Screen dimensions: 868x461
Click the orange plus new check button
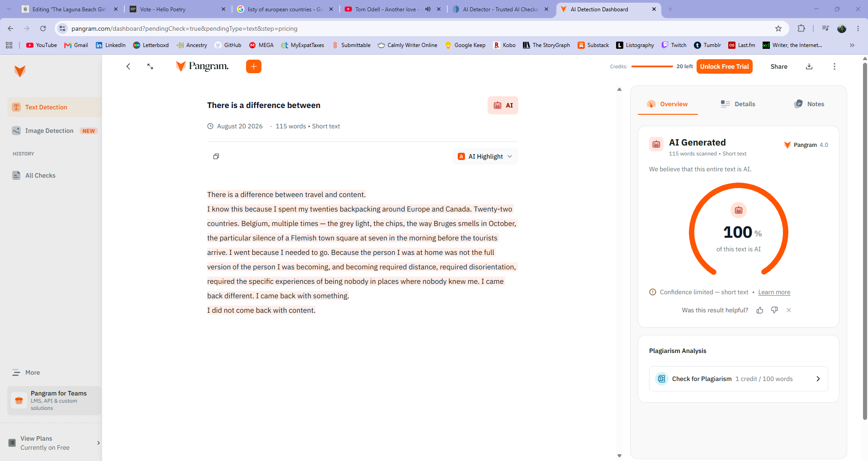point(254,66)
